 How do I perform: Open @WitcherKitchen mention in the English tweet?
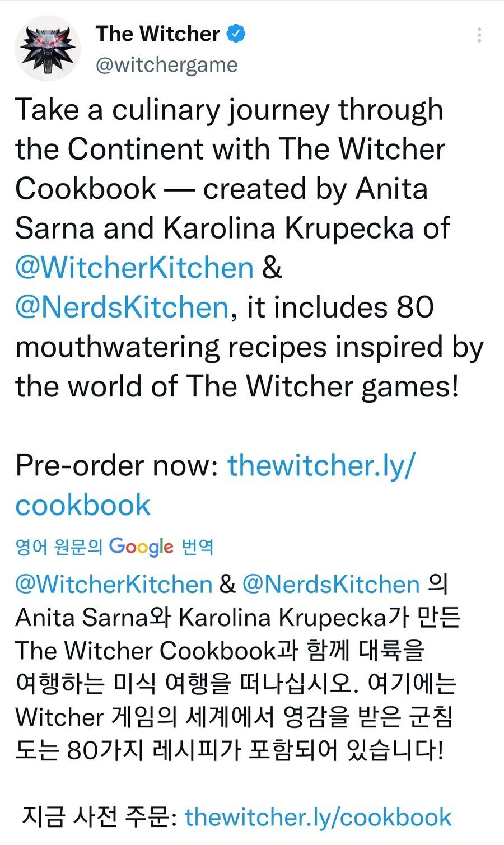[x=134, y=268]
